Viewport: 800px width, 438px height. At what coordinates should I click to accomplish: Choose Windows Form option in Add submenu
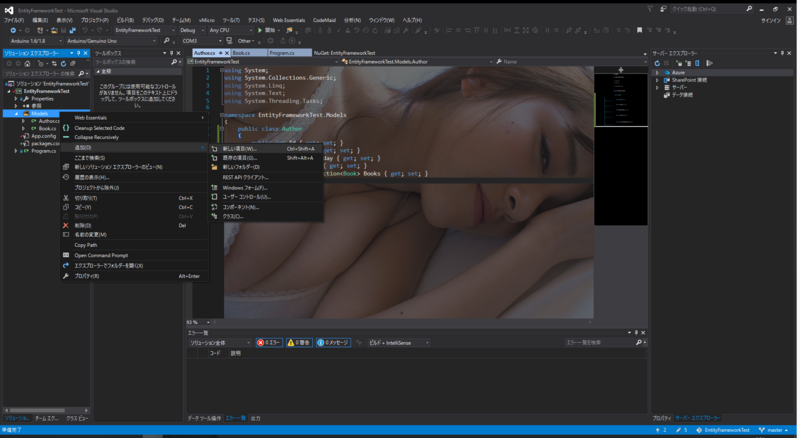(x=266, y=188)
